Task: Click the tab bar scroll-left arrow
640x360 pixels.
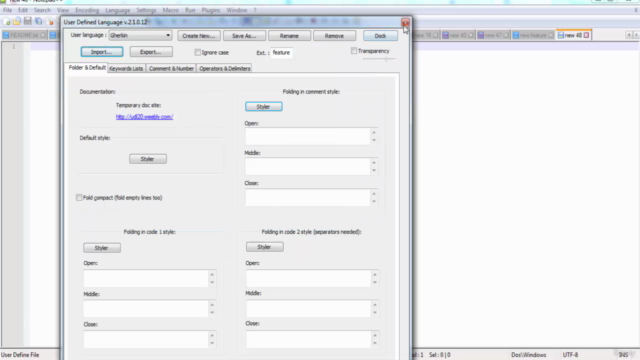Action: (629, 36)
